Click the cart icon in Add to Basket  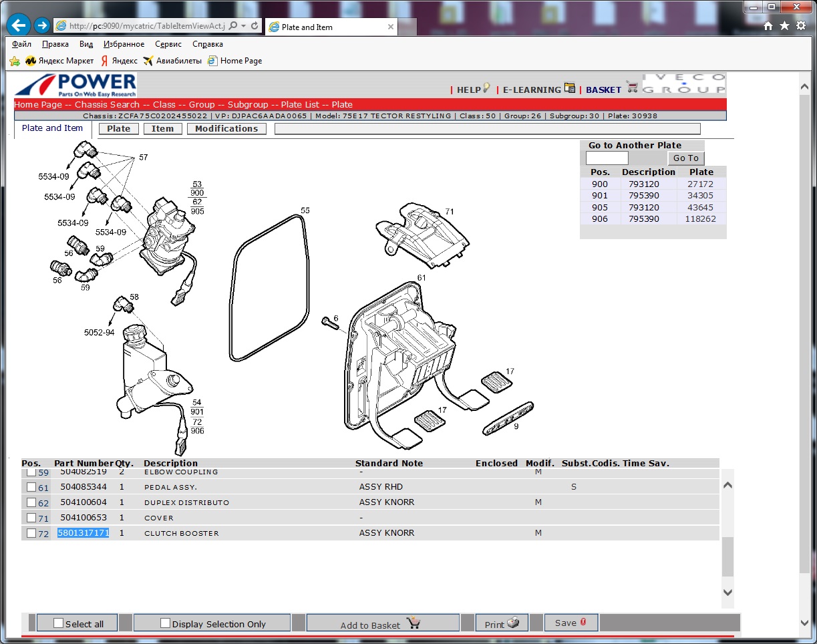point(414,623)
